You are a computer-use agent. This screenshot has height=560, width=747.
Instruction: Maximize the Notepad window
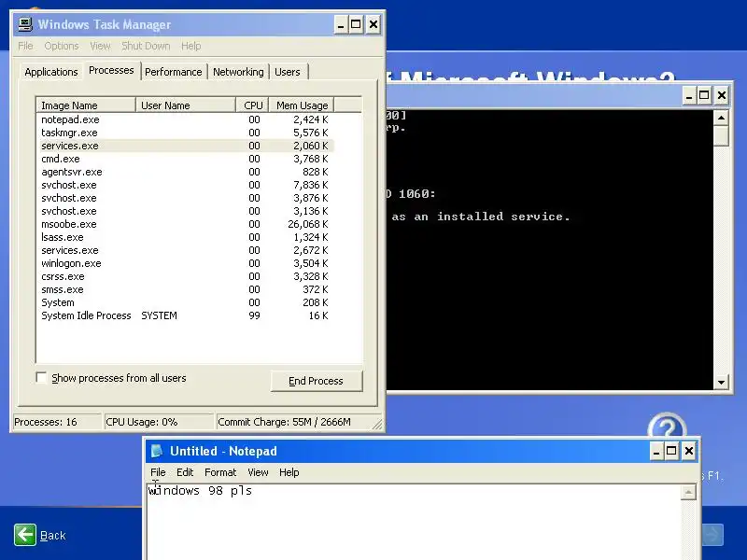click(671, 451)
